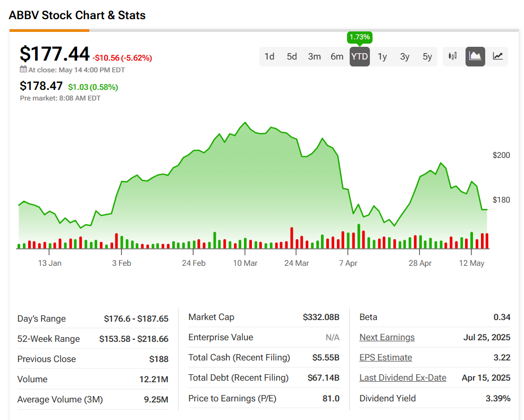Click the Apr 15, 2025 ex-dividend date

(x=486, y=378)
